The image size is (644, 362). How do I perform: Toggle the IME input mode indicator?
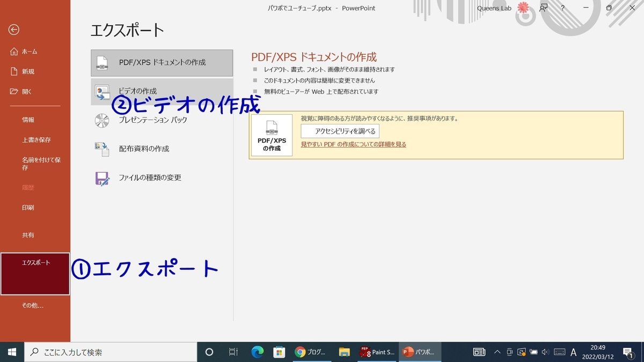pyautogui.click(x=573, y=352)
